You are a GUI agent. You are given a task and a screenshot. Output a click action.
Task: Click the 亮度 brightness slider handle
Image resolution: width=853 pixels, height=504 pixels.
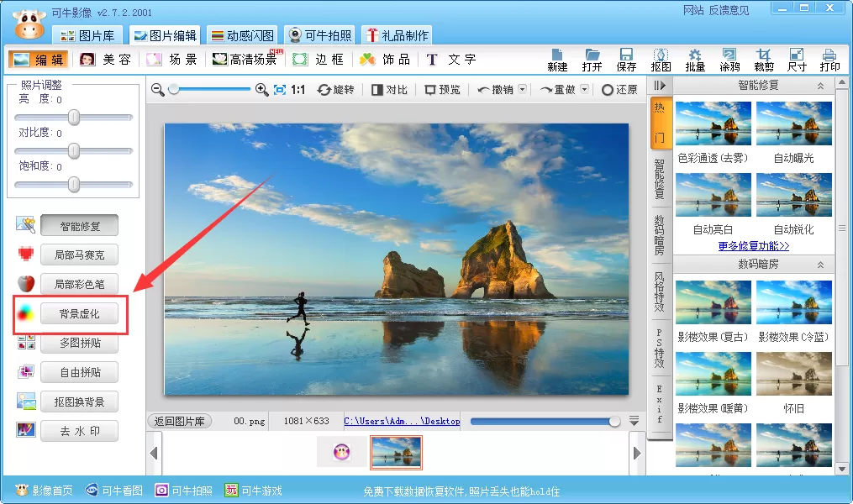tap(74, 118)
